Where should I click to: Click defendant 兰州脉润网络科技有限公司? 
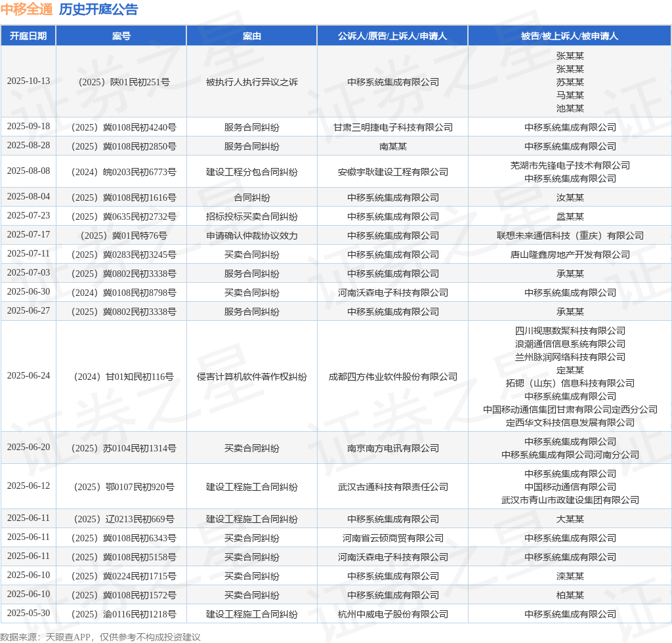(x=570, y=358)
